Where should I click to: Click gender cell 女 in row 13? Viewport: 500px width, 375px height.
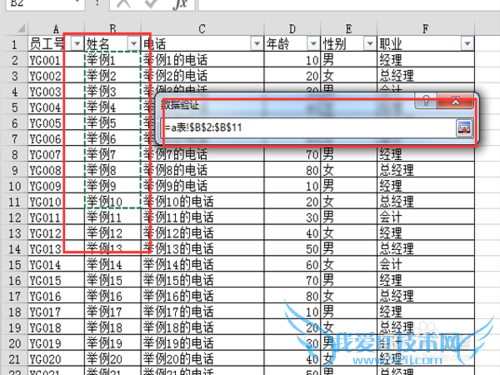pyautogui.click(x=349, y=233)
